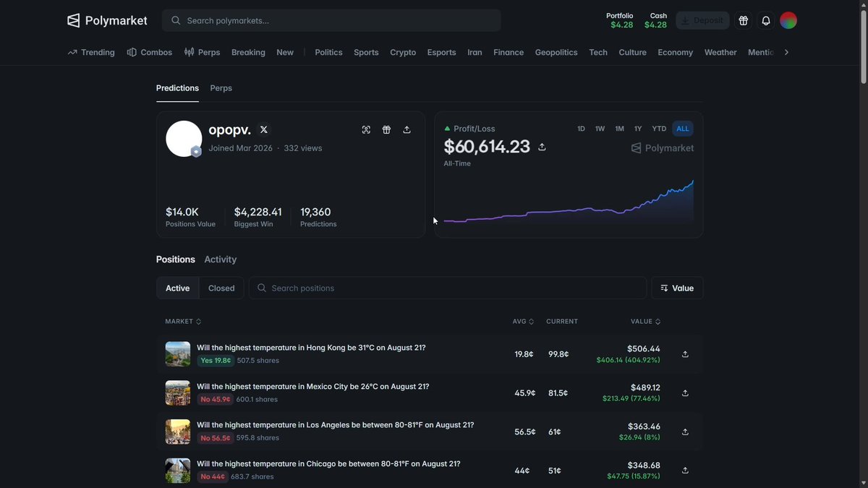Open the Value sort dropdown button

pos(677,288)
